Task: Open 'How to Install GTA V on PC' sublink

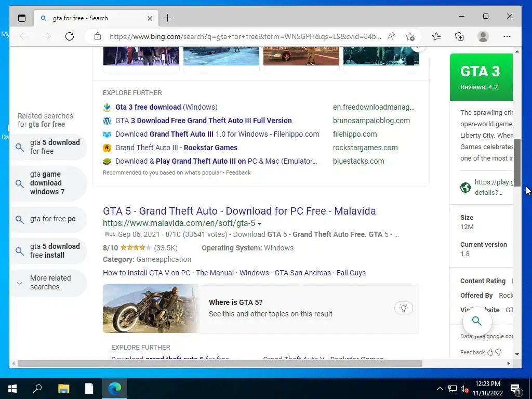Action: tap(147, 273)
